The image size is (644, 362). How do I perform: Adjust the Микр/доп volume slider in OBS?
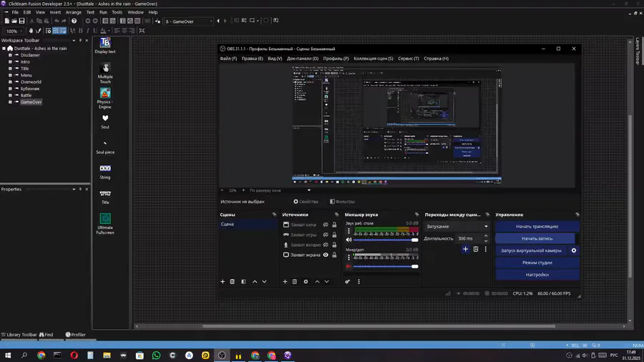click(386, 266)
